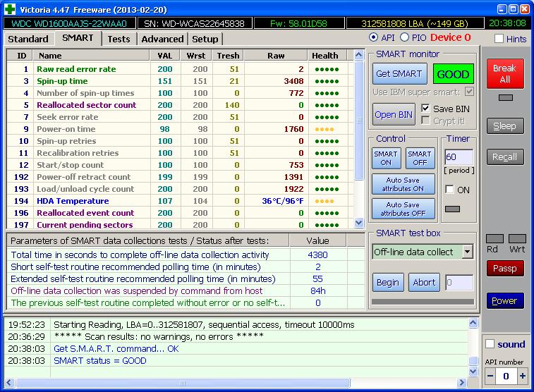Click SMART table scroll down arrow
This screenshot has height=392, width=534.
[358, 223]
